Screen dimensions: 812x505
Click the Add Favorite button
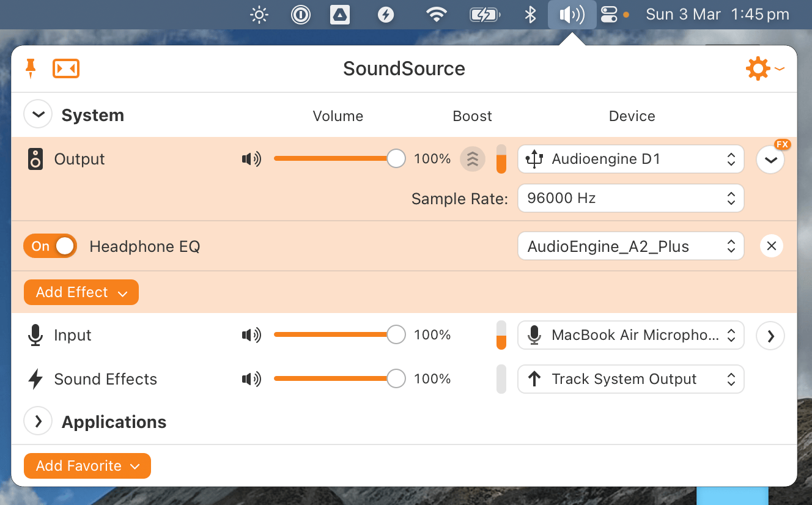(x=87, y=466)
